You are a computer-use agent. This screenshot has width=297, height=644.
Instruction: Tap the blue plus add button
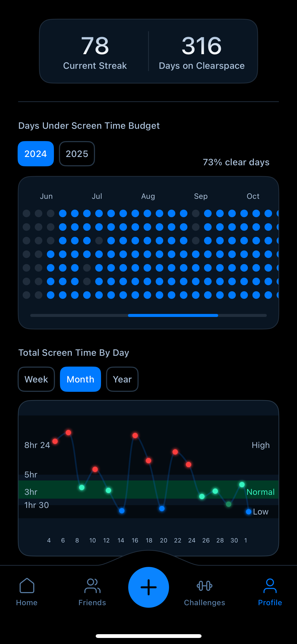pyautogui.click(x=149, y=587)
